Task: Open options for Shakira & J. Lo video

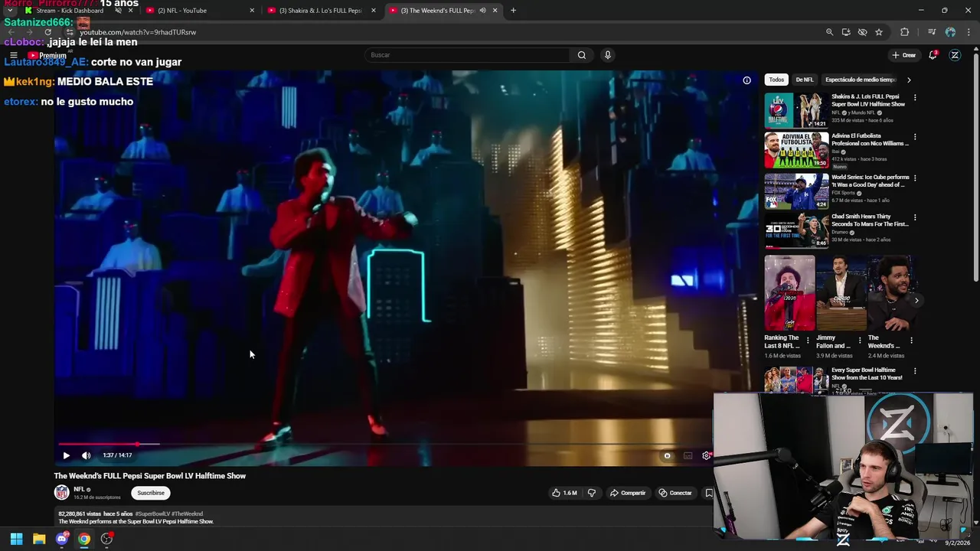Action: [x=915, y=98]
